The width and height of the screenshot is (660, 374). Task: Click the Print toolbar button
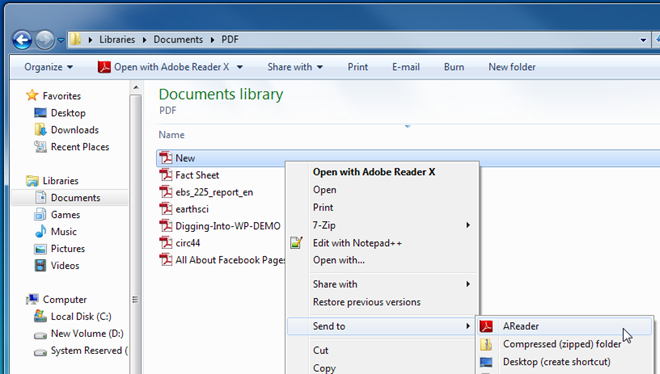(x=358, y=67)
